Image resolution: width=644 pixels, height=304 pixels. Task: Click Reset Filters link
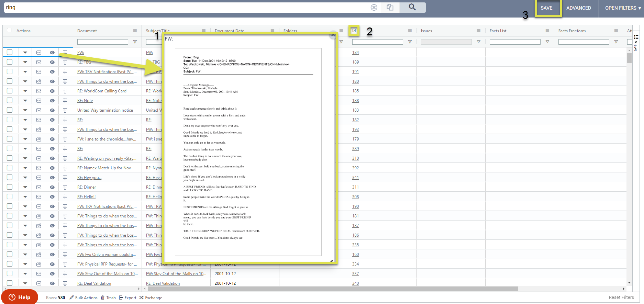point(621,297)
